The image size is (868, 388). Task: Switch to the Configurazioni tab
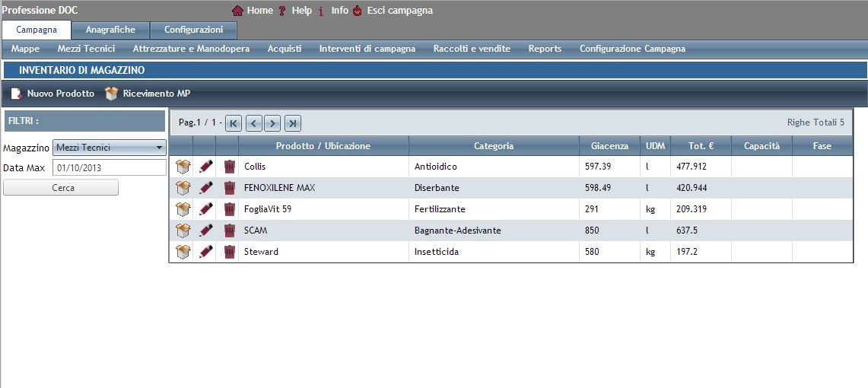click(193, 30)
